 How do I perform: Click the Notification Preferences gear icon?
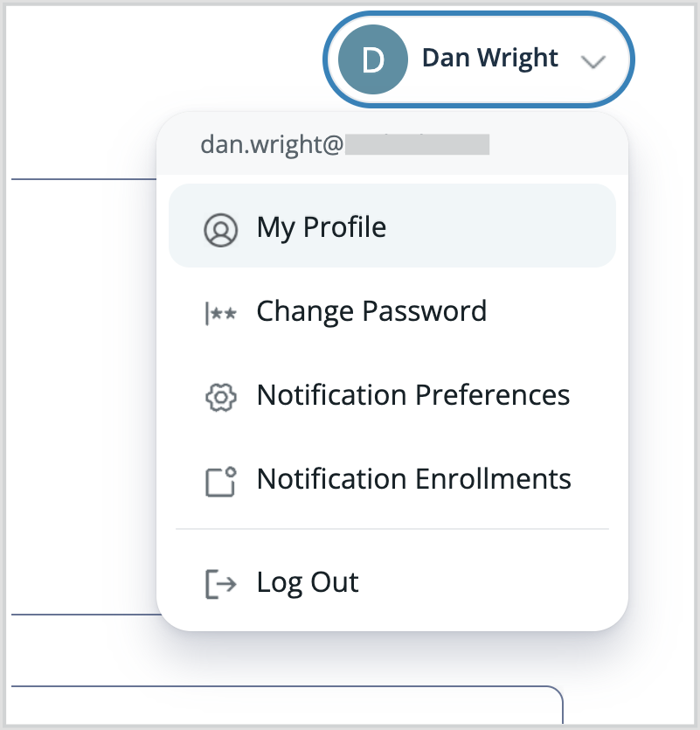(220, 397)
